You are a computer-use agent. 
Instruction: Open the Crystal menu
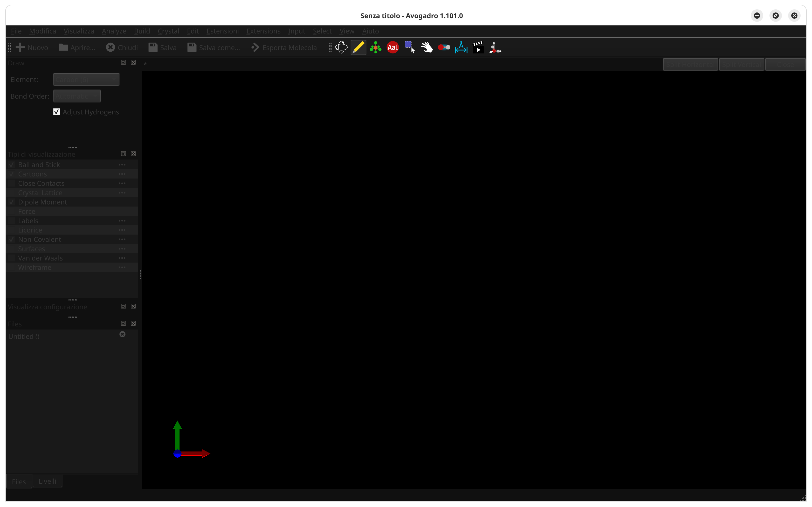pyautogui.click(x=168, y=31)
